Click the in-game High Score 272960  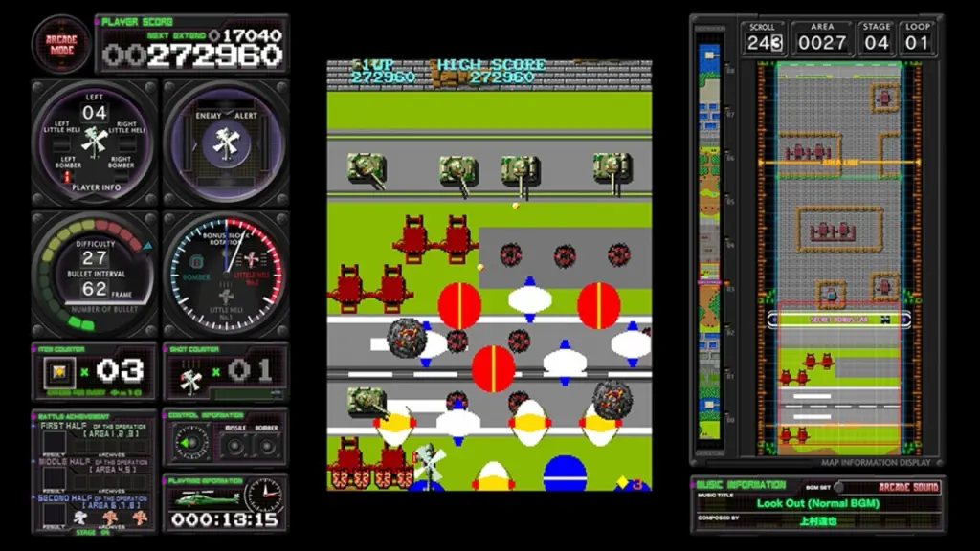pyautogui.click(x=502, y=77)
